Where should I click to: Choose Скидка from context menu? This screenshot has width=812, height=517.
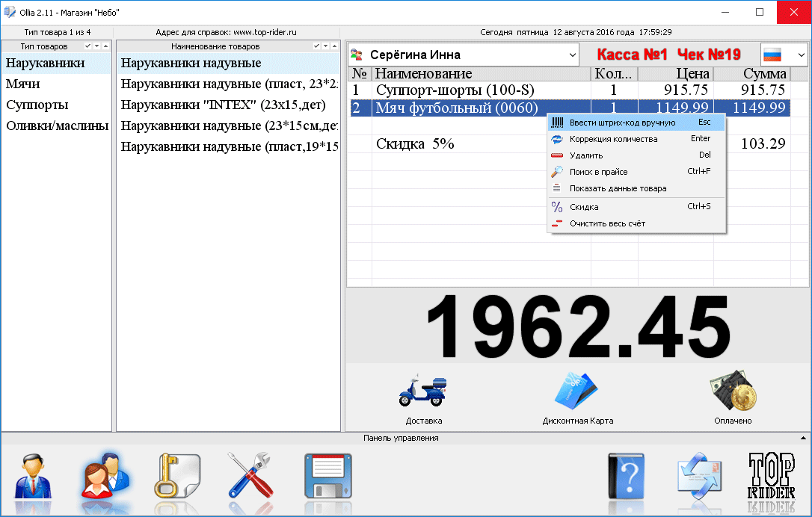(637, 207)
